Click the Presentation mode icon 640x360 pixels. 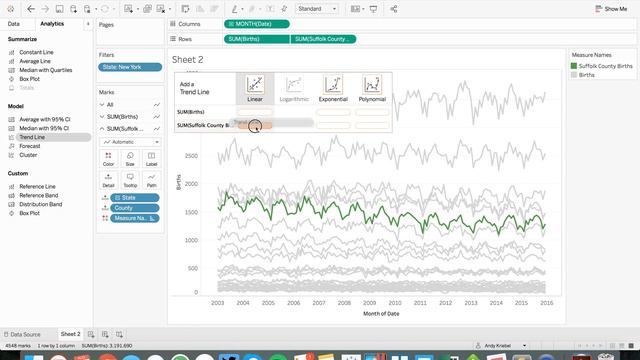click(373, 9)
